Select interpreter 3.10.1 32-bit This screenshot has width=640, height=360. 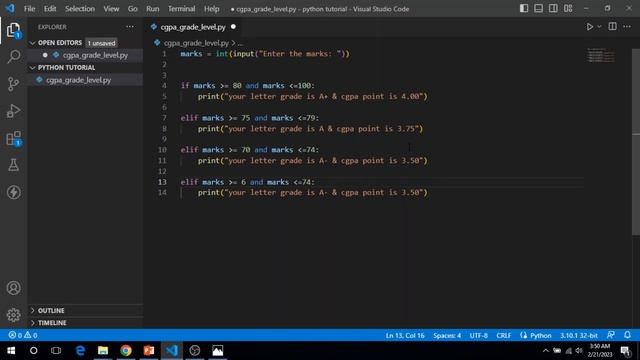[578, 336]
